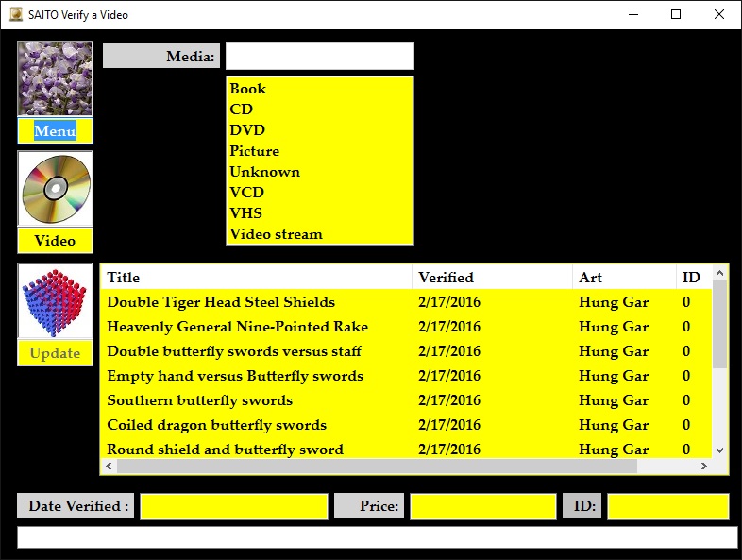The height and width of the screenshot is (560, 742).
Task: Sort by the Verified column header
Action: click(x=491, y=278)
